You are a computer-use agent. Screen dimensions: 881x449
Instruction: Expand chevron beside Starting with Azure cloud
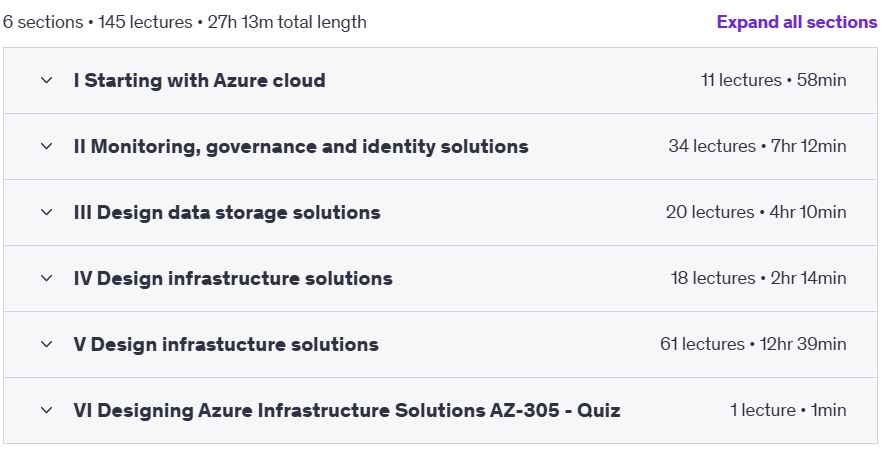[x=47, y=80]
